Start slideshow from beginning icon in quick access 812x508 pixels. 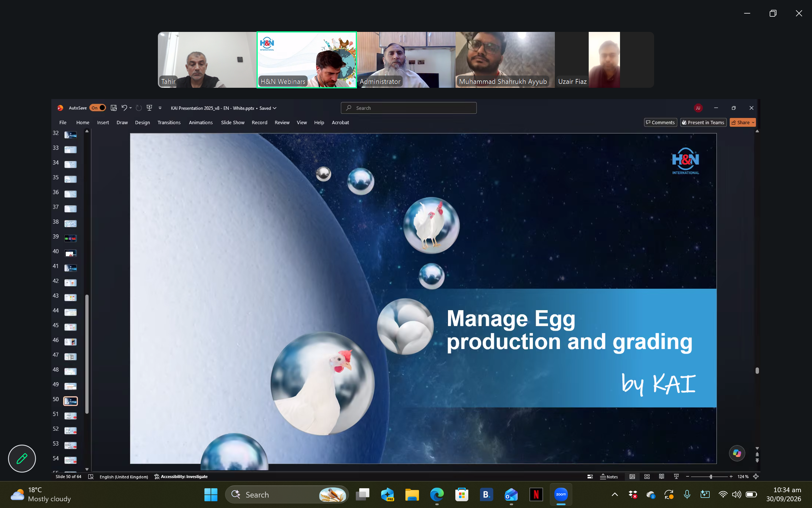pos(150,108)
